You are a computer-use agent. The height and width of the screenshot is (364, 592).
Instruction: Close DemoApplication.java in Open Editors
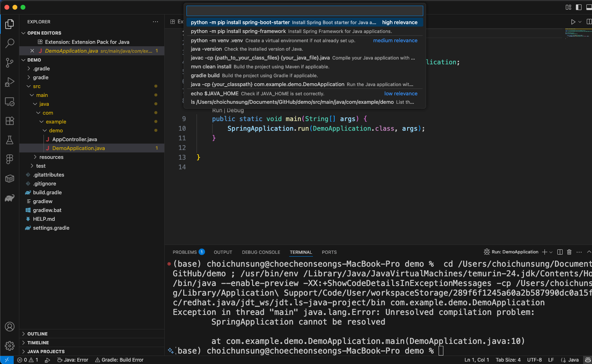[x=32, y=51]
